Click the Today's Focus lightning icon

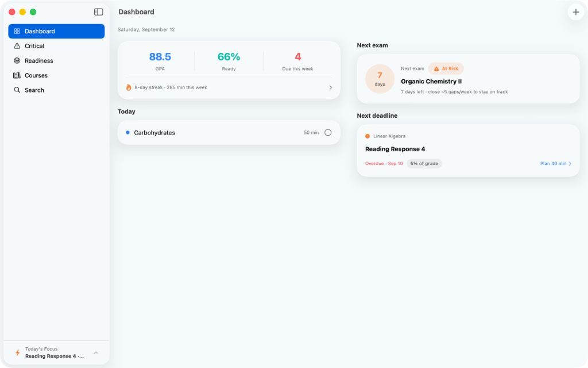(17, 352)
